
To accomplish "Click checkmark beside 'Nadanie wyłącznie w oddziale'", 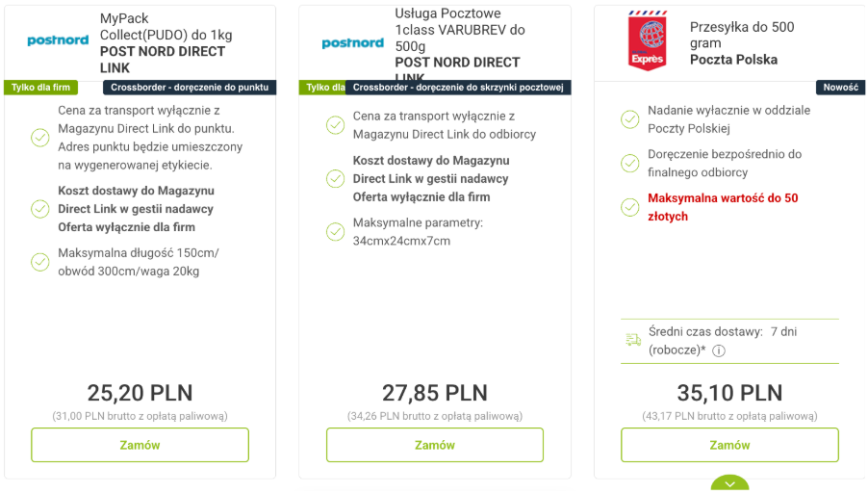I will (x=629, y=119).
